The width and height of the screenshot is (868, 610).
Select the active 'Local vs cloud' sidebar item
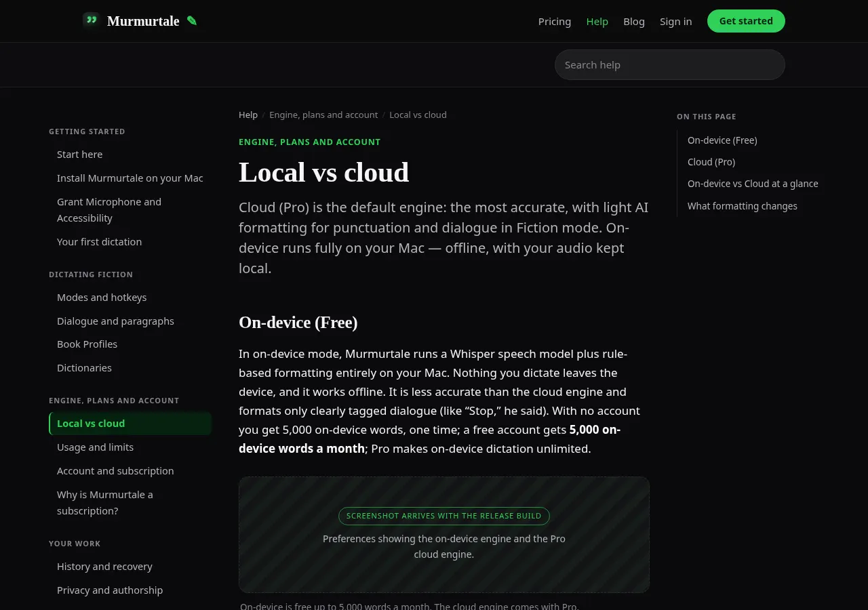click(x=130, y=424)
